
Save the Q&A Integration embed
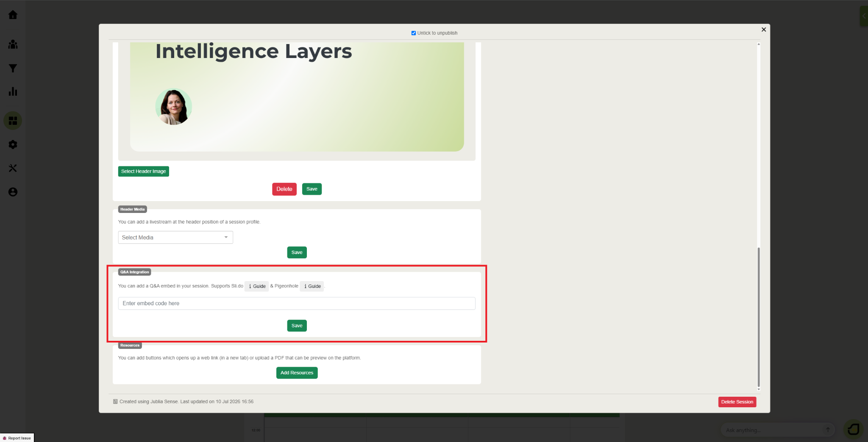[297, 326]
